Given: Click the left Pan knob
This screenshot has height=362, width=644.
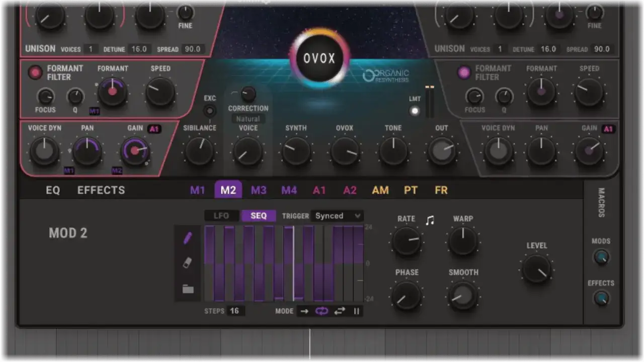Looking at the screenshot, I should [x=87, y=152].
